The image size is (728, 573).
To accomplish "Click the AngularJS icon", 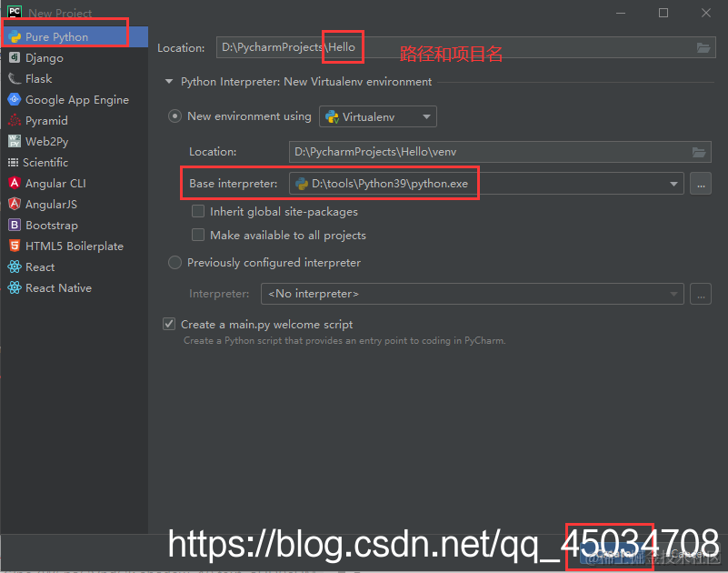I will 15,204.
